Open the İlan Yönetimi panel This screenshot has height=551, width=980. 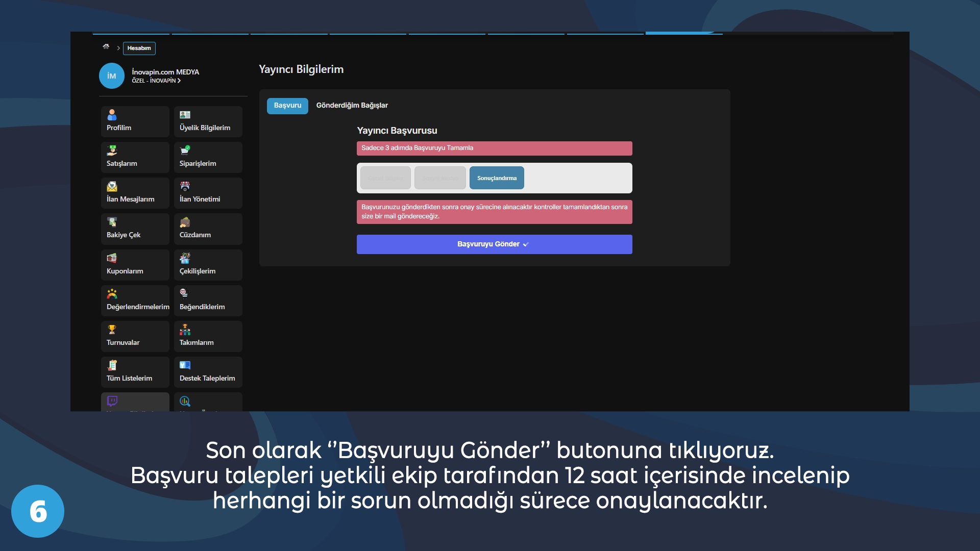208,193
